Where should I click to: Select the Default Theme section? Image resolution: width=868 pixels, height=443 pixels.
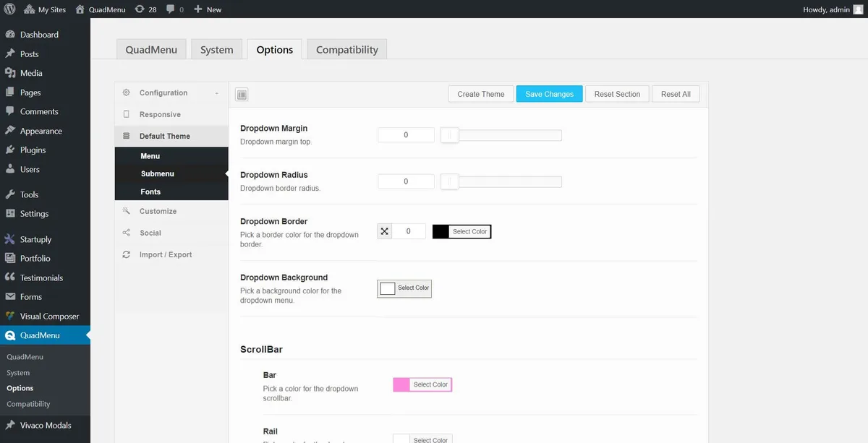click(x=171, y=136)
